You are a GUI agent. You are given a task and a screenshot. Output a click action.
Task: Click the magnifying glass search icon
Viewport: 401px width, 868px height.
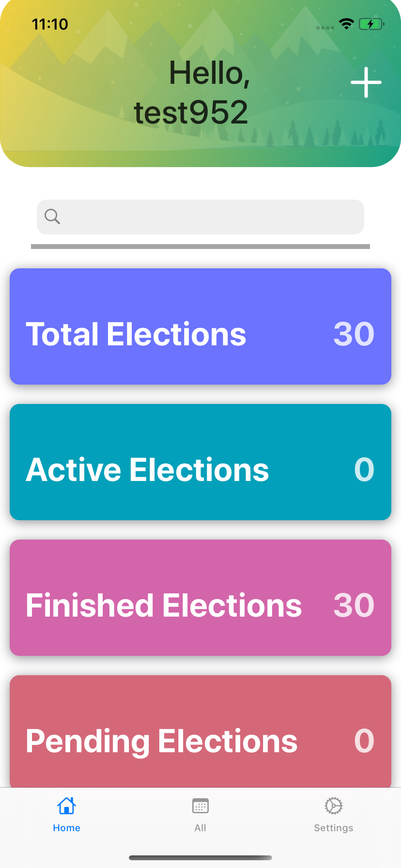tap(52, 217)
